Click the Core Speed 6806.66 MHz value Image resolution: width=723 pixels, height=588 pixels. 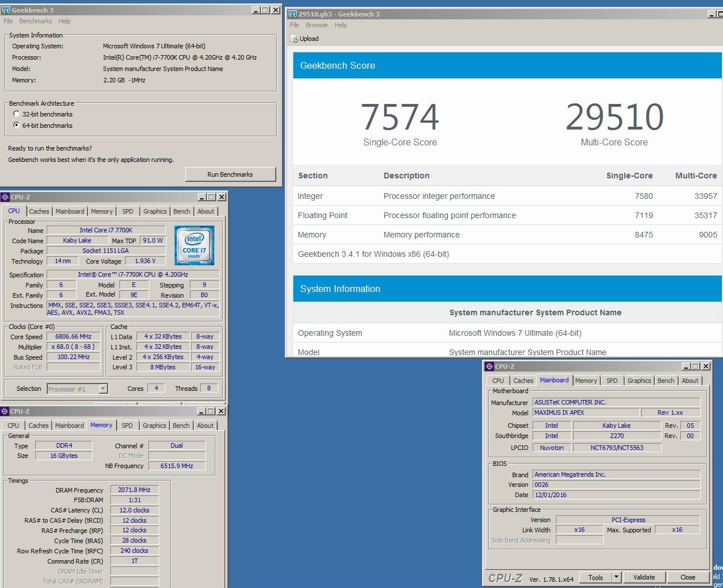tap(73, 336)
